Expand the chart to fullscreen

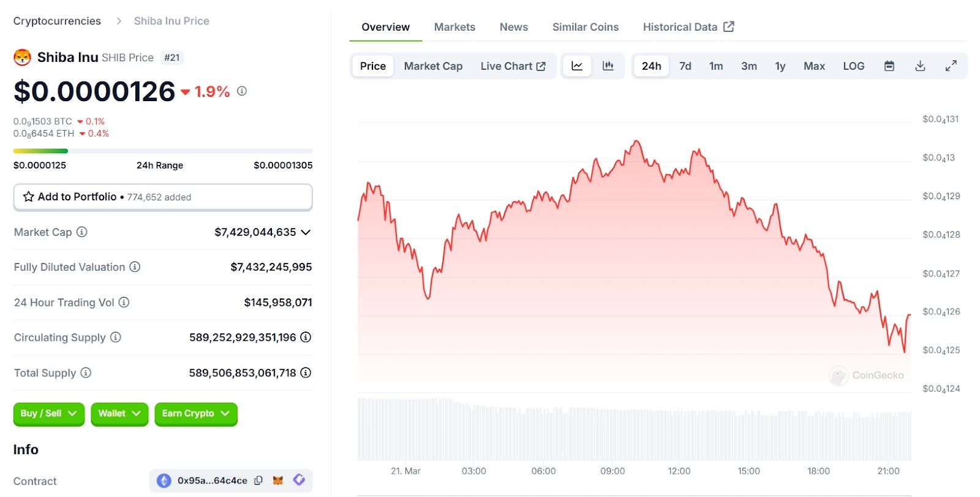point(951,66)
